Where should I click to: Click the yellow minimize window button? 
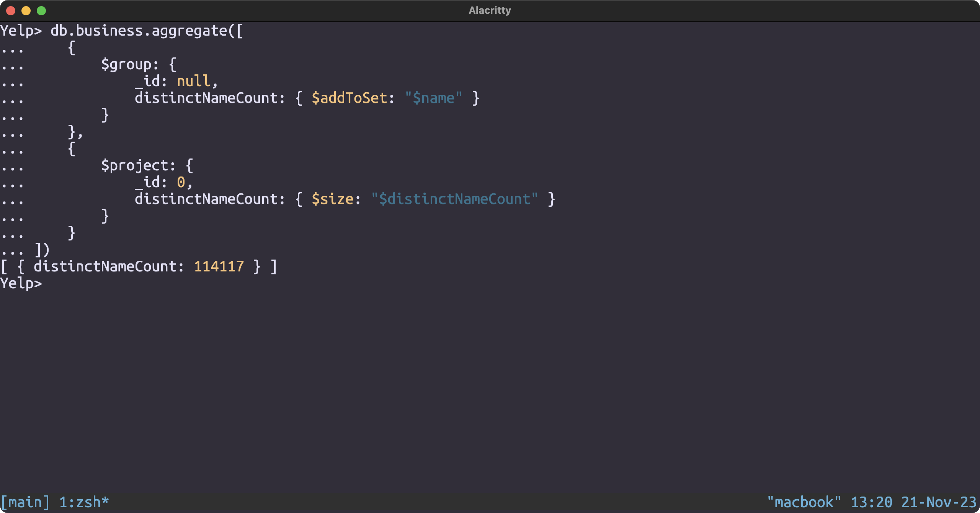coord(26,11)
